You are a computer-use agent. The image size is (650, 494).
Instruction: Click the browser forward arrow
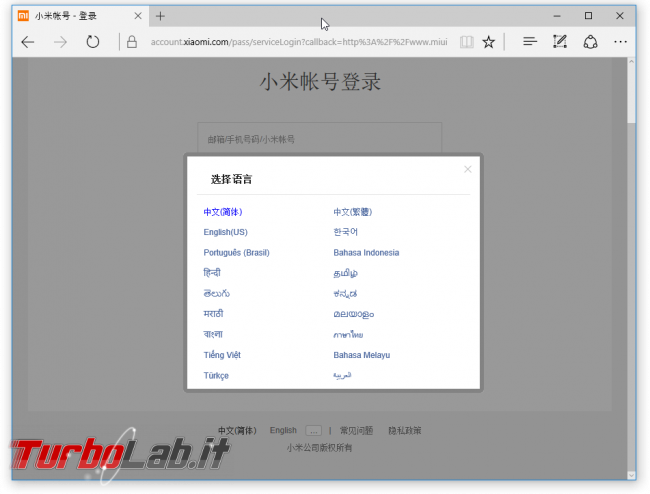pos(61,42)
